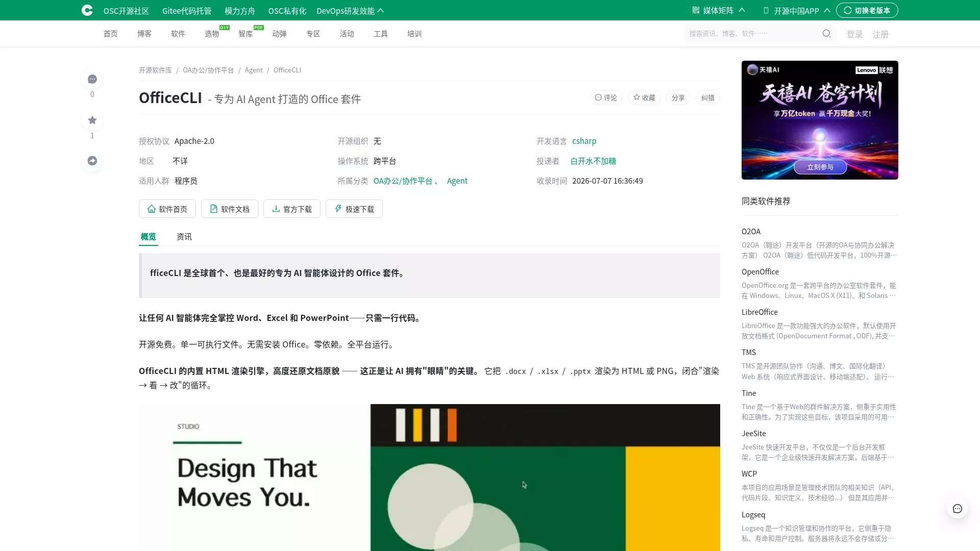This screenshot has width=980, height=551.
Task: Open 活动 in navigation menu
Action: 347,34
